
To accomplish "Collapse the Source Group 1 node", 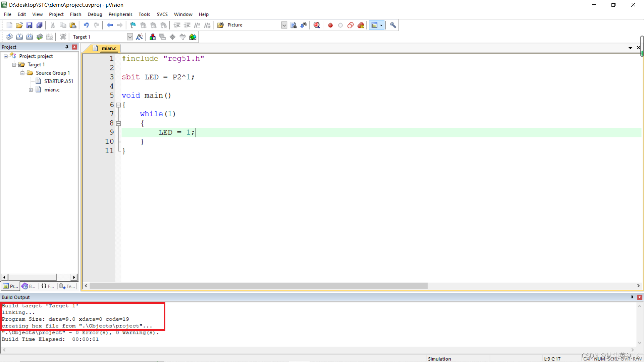I will point(22,73).
